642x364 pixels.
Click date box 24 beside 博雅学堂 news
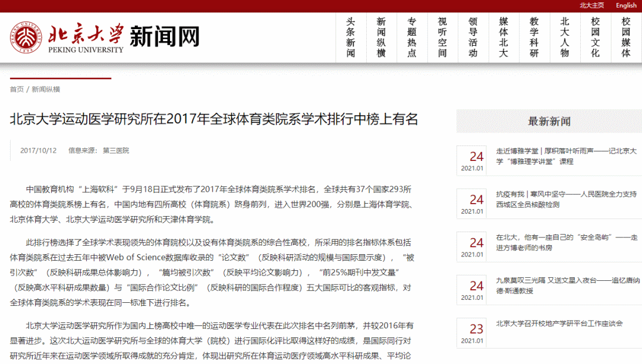(471, 161)
